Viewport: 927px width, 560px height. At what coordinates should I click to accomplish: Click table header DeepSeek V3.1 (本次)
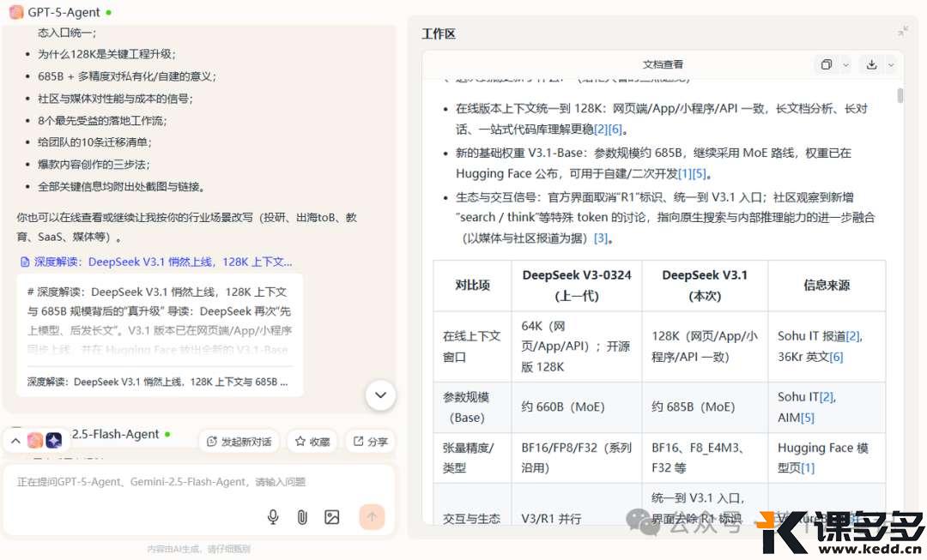(705, 286)
